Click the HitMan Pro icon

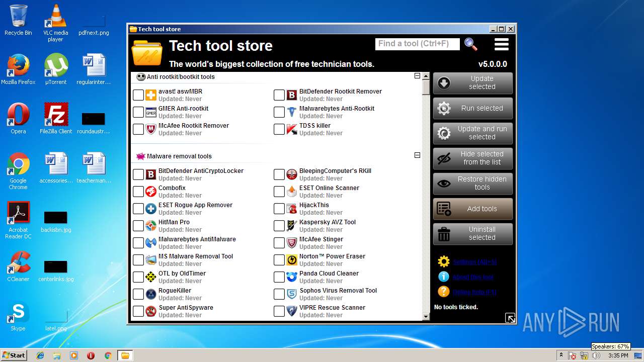click(x=151, y=226)
